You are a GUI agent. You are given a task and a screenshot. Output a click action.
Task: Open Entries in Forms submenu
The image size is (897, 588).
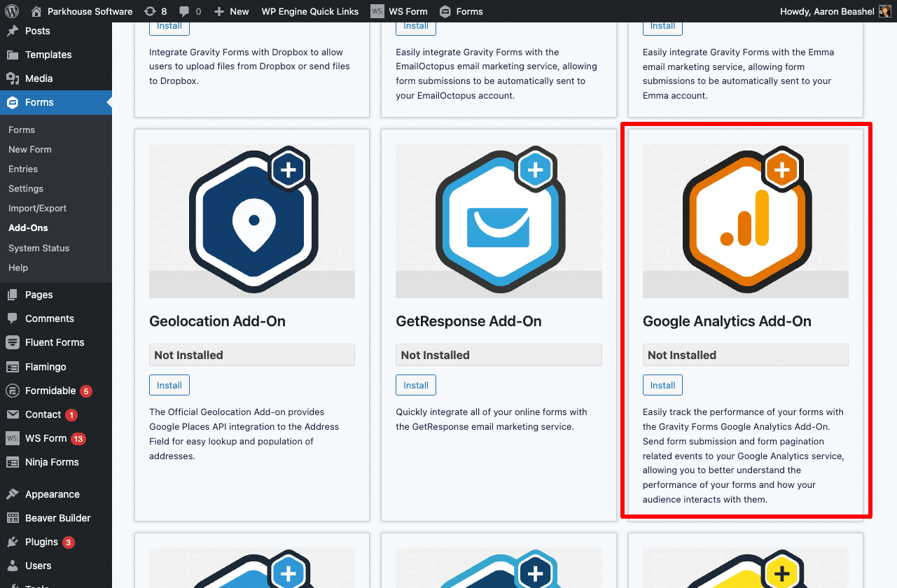tap(23, 169)
